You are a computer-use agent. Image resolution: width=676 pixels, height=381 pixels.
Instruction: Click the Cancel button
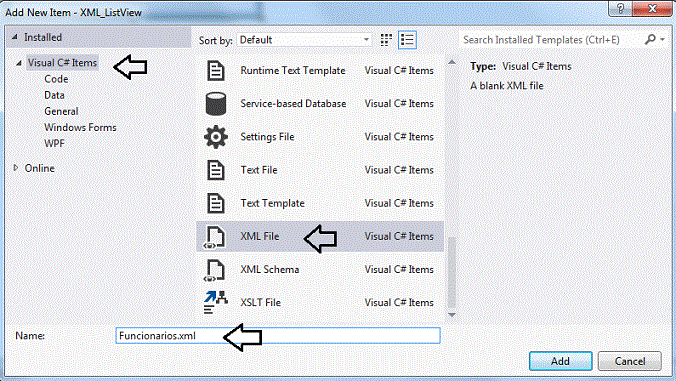(630, 361)
